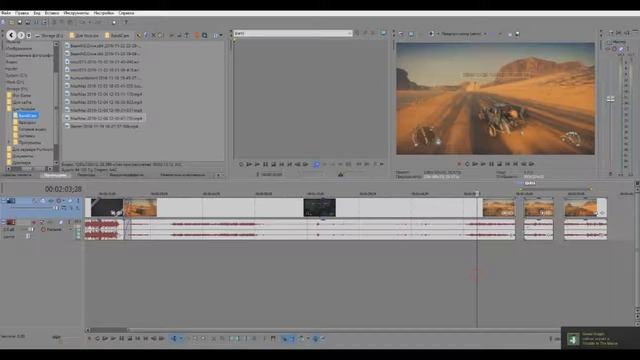Open the Файл menu
The height and width of the screenshot is (360, 640).
pos(6,13)
